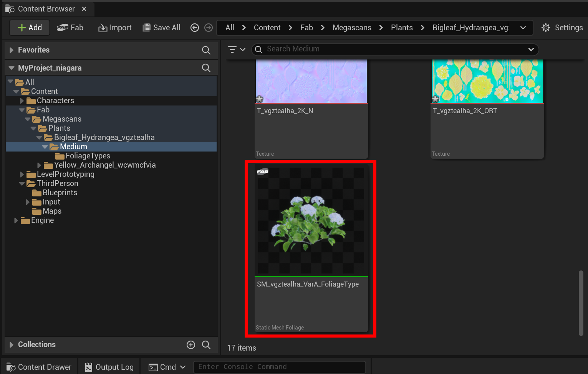Go back in folder history

click(195, 28)
